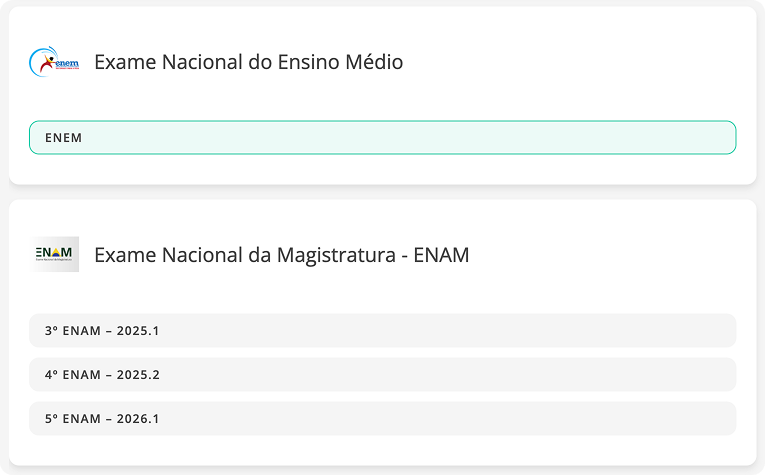Click the Exame Nacional da Magistratura heading

pyautogui.click(x=281, y=255)
